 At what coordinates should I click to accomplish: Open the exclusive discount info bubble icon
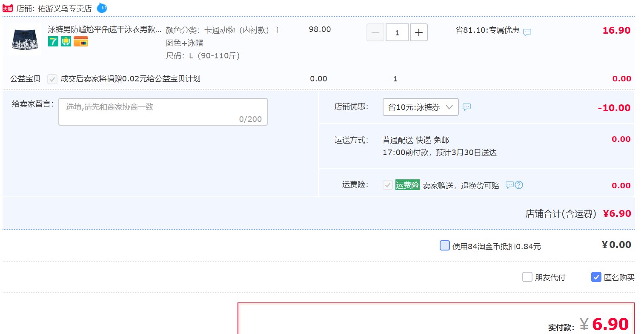tap(527, 32)
